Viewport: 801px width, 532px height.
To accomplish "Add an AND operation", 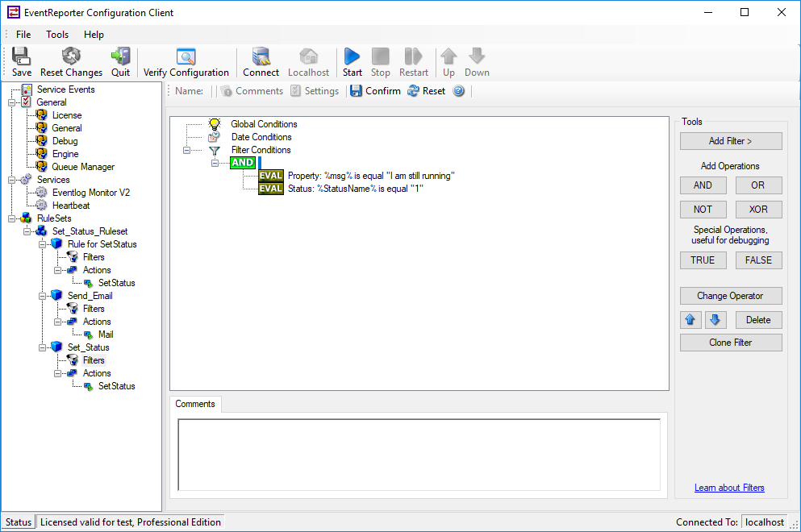I will [703, 185].
